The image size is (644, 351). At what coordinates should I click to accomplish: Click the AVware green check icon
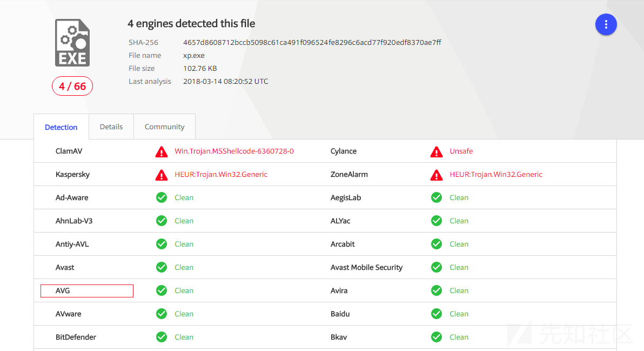tap(162, 314)
